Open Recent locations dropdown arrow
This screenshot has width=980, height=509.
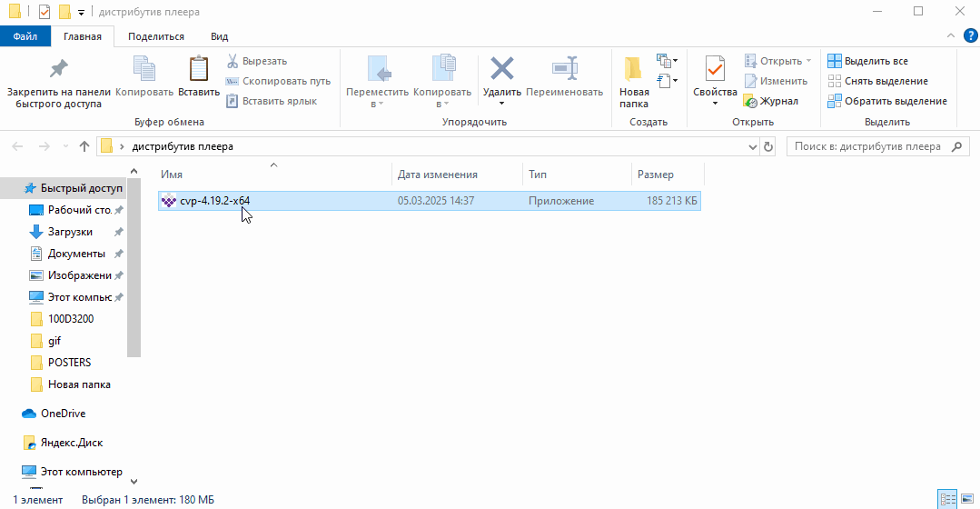[64, 146]
